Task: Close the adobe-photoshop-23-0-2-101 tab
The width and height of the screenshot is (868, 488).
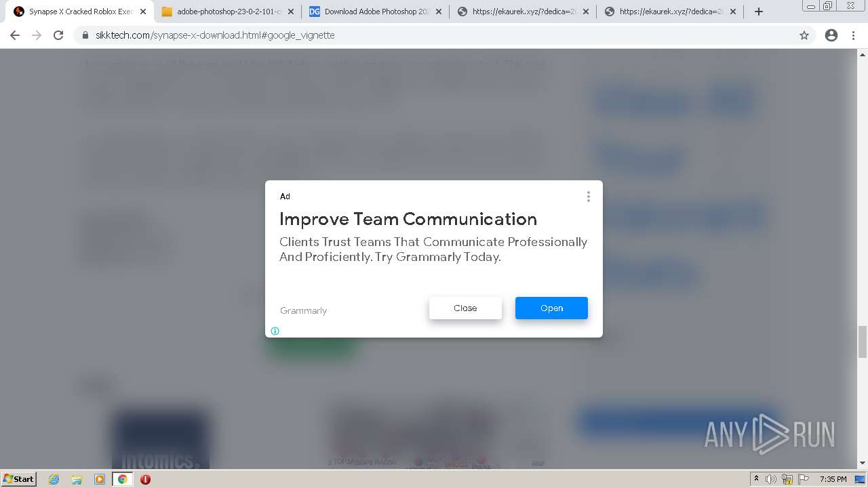Action: [291, 12]
